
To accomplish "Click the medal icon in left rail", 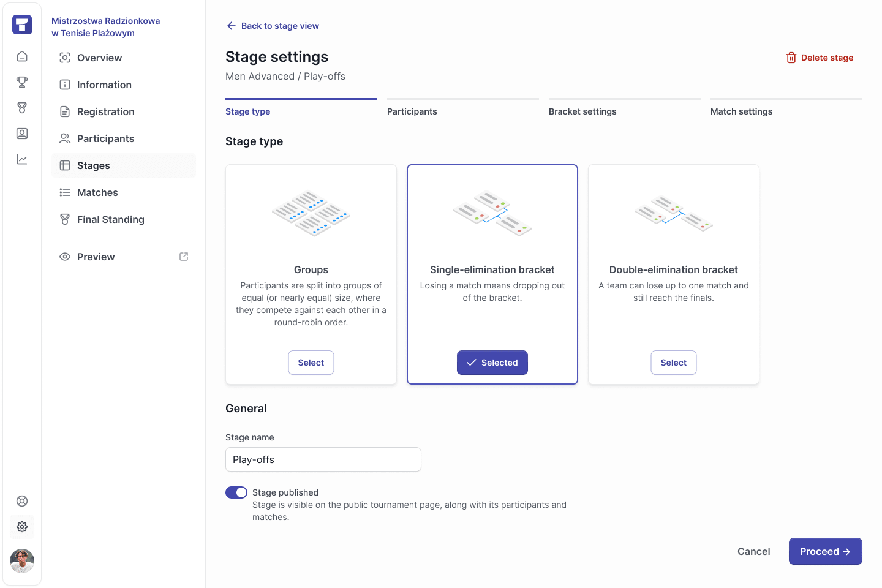I will [x=22, y=108].
